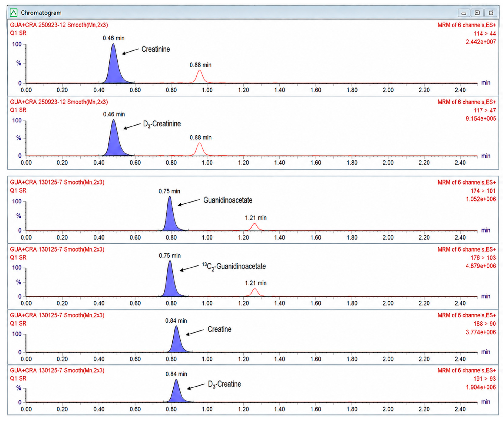Viewport: 504px width, 421px height.
Task: Click the 1.21 min label in 176 > 103 trace
Action: pyautogui.click(x=256, y=283)
